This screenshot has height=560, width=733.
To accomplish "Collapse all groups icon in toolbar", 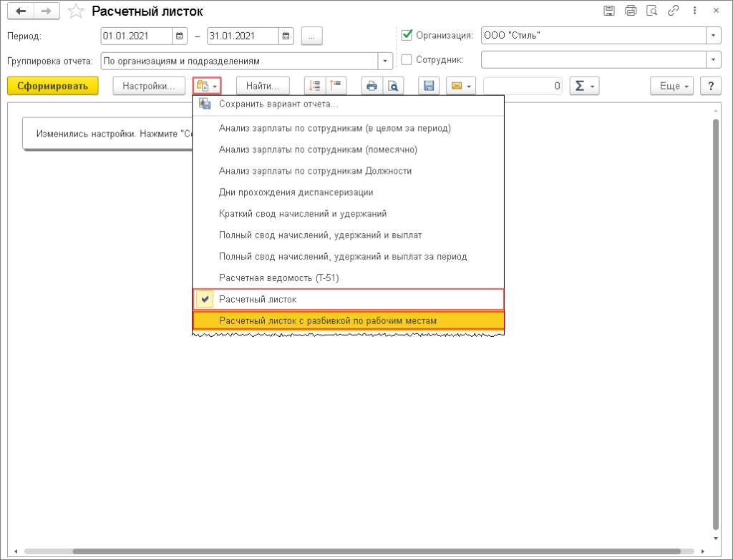I will 336,86.
